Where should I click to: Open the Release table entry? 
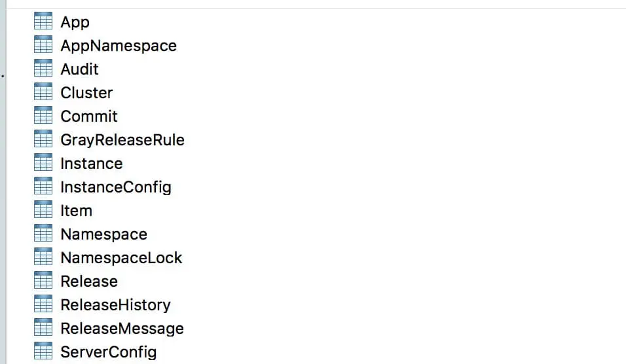[x=89, y=282]
